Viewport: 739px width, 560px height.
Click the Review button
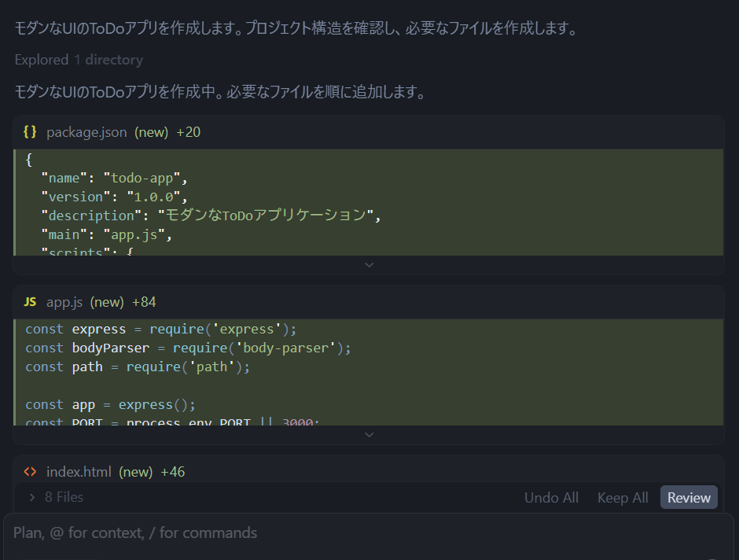point(689,496)
